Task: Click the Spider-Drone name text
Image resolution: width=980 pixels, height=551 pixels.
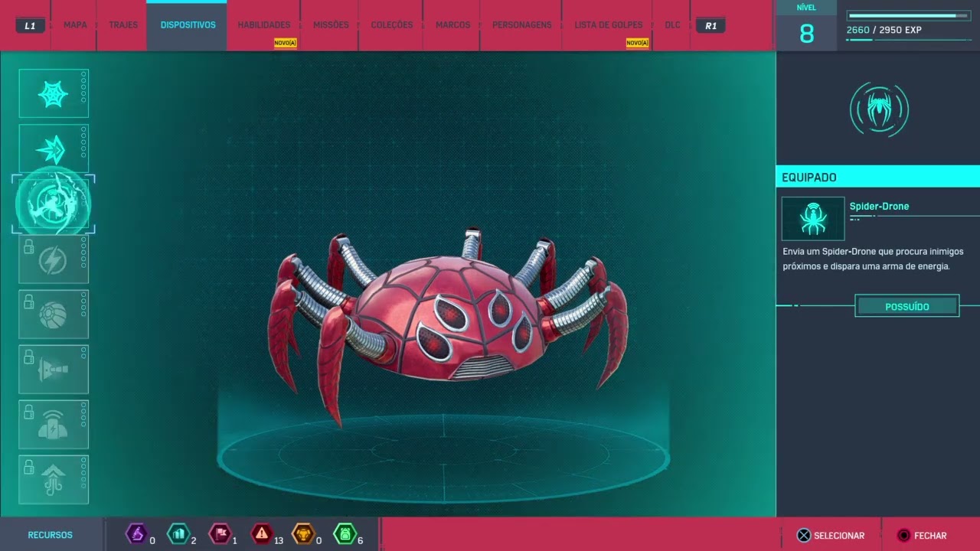Action: 879,207
